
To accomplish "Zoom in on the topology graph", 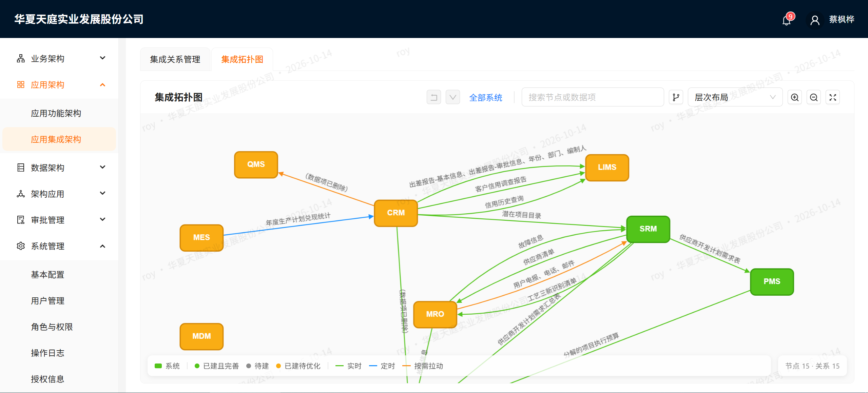I will tap(795, 97).
